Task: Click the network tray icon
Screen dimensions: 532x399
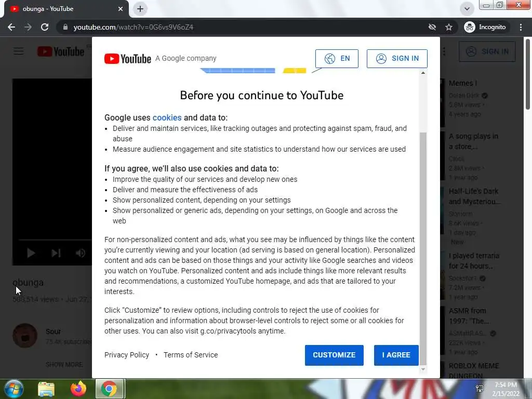Action: click(480, 389)
